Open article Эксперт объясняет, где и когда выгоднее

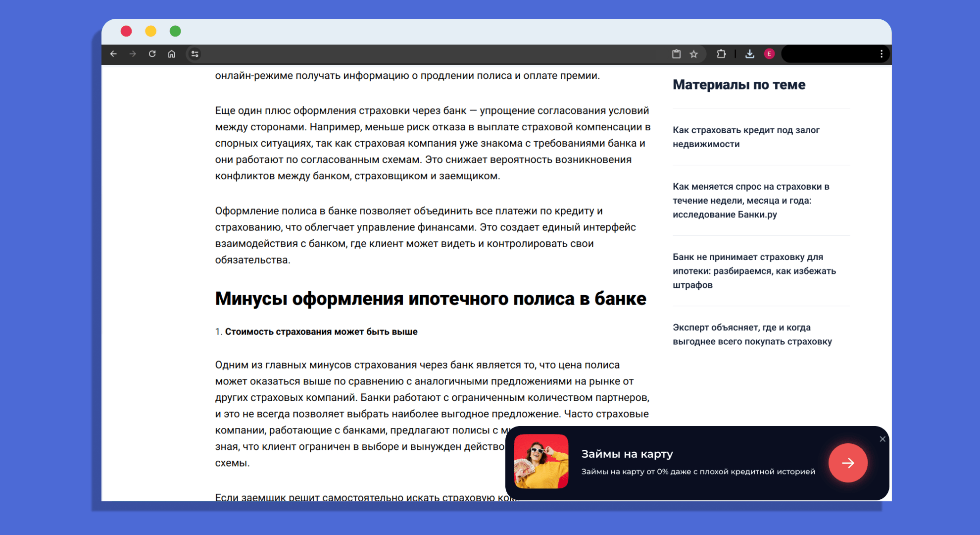click(752, 334)
